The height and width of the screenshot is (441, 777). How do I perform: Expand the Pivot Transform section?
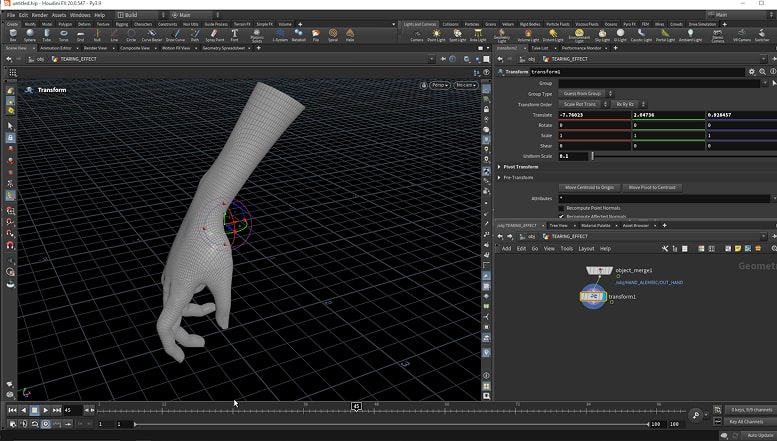[500, 167]
